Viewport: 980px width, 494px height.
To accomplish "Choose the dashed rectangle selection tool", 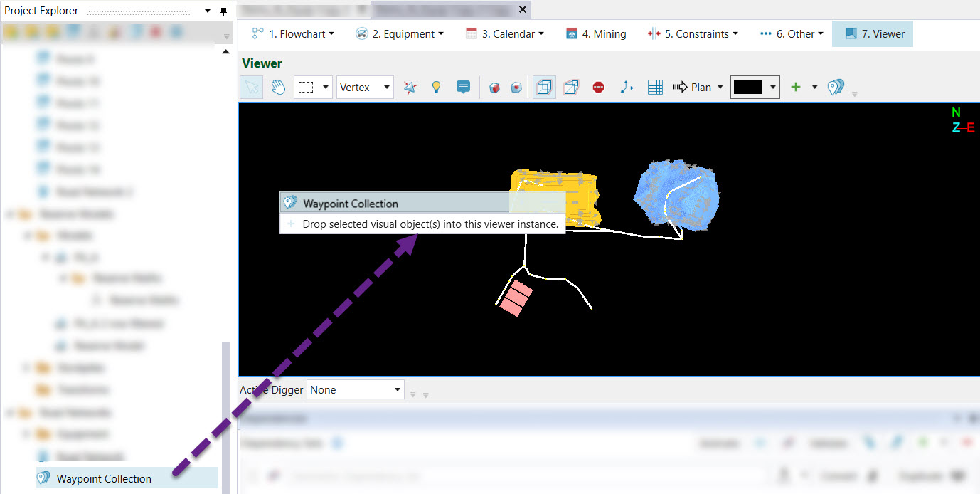I will coord(306,87).
